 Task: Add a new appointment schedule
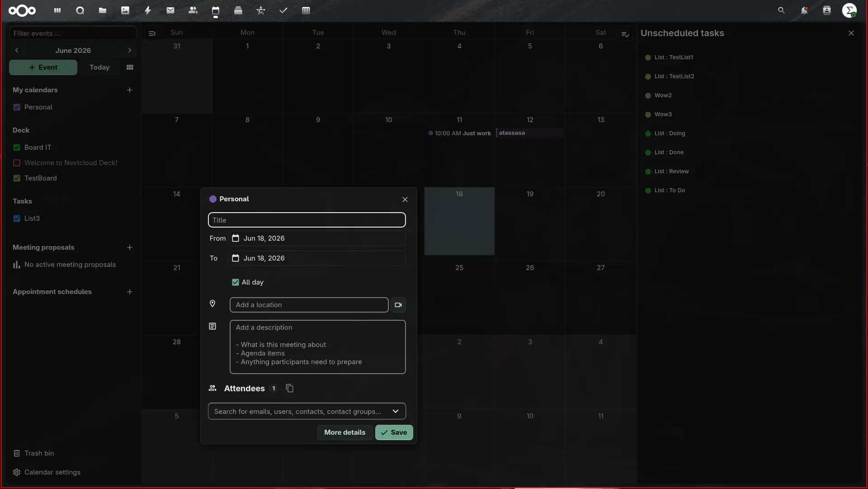coord(130,292)
